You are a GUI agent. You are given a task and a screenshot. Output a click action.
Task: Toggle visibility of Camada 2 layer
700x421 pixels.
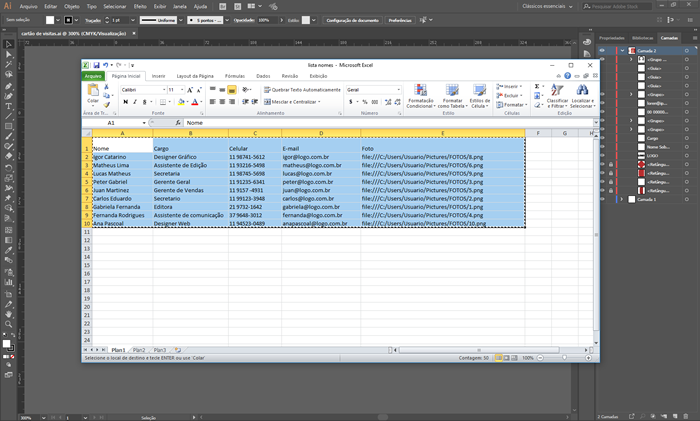pos(602,50)
